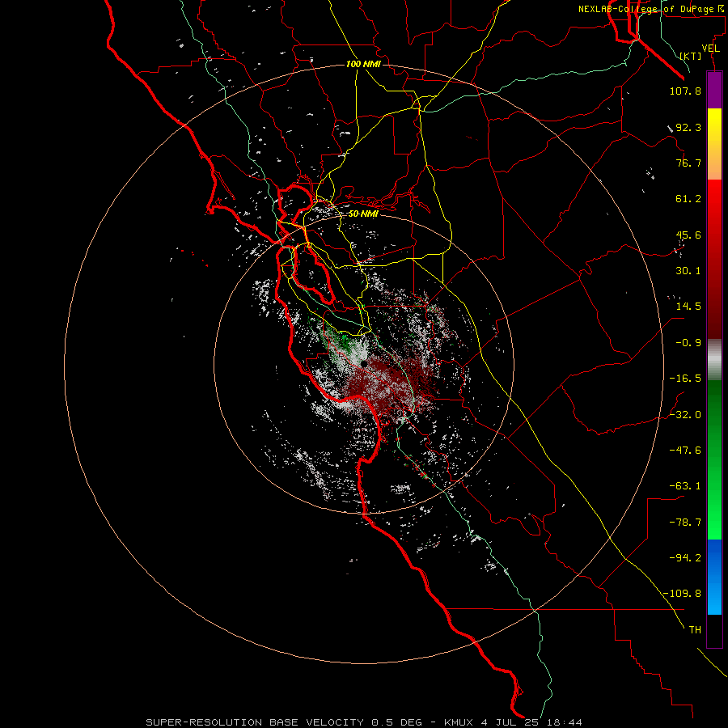Pick the light blue segment near -109.8

tap(714, 597)
